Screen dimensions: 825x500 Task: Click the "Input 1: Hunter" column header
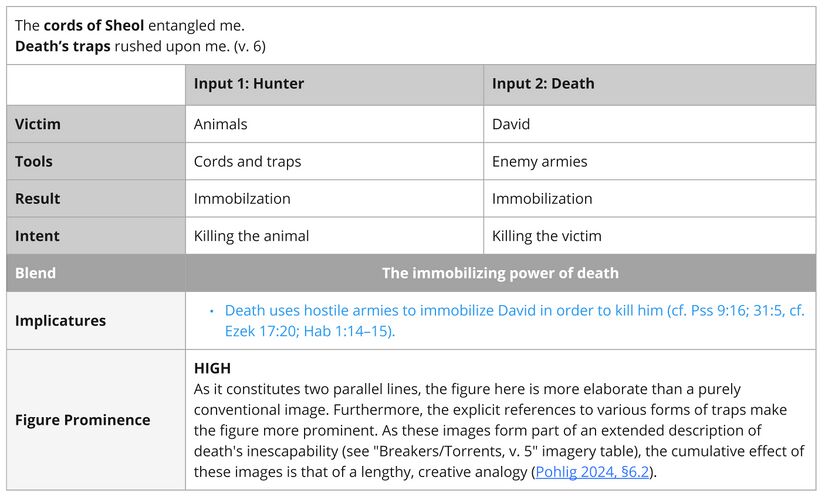(249, 84)
